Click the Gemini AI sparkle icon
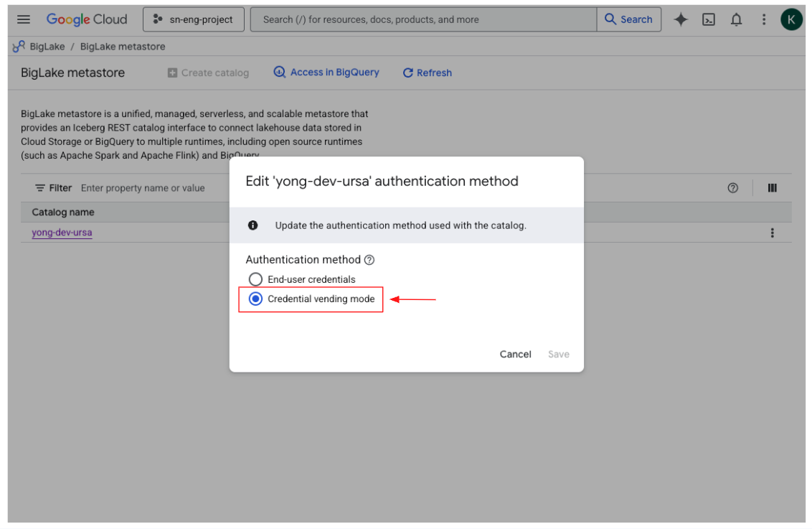Image resolution: width=812 pixels, height=529 pixels. (x=681, y=19)
